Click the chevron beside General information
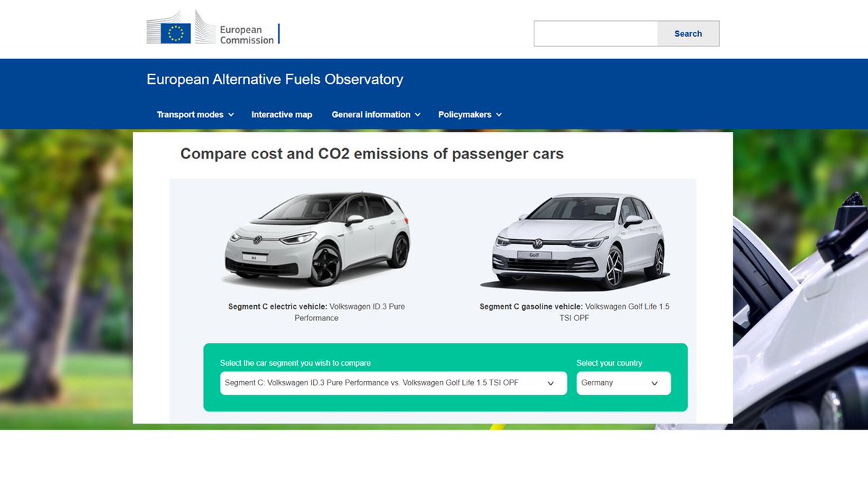The image size is (868, 488). pos(417,114)
